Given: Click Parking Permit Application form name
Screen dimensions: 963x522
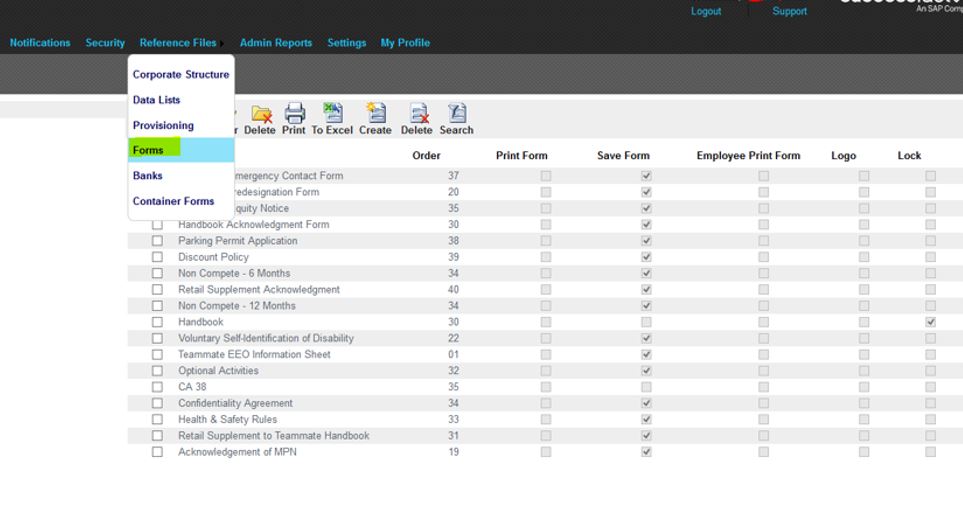Looking at the screenshot, I should 238,241.
